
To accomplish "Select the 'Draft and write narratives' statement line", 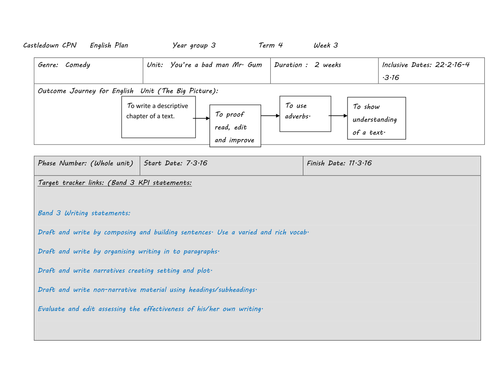I will click(125, 270).
